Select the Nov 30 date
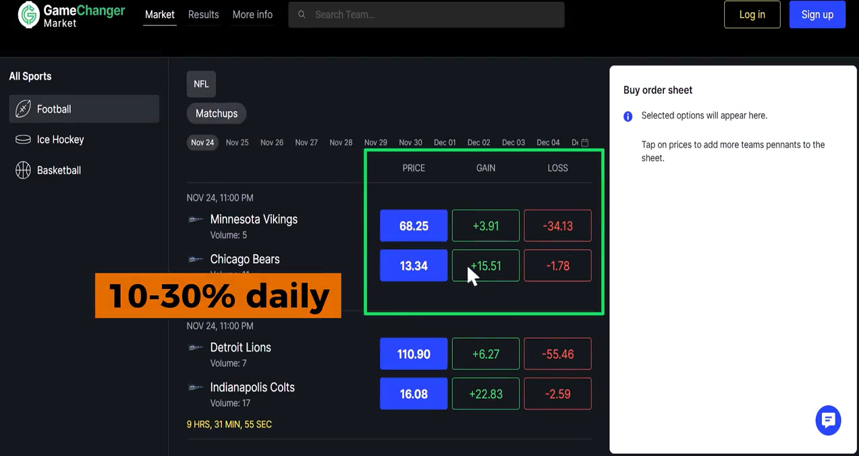This screenshot has height=456, width=859. click(x=410, y=142)
